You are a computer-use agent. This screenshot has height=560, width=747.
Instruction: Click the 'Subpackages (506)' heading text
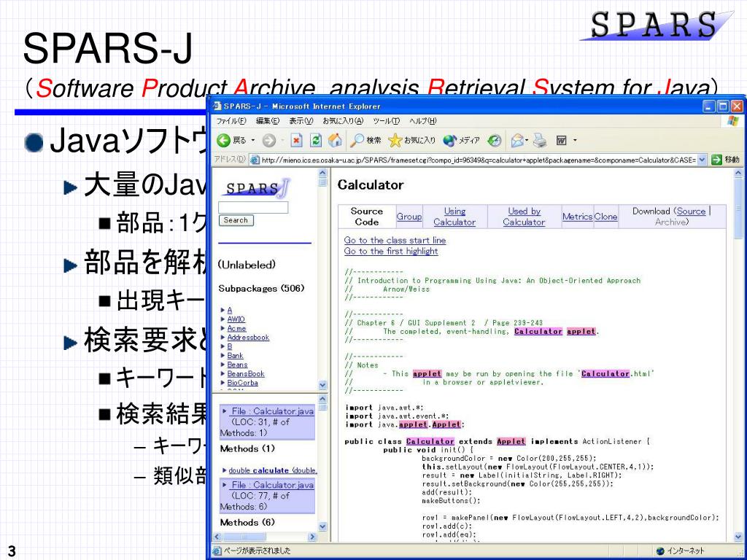coord(261,288)
